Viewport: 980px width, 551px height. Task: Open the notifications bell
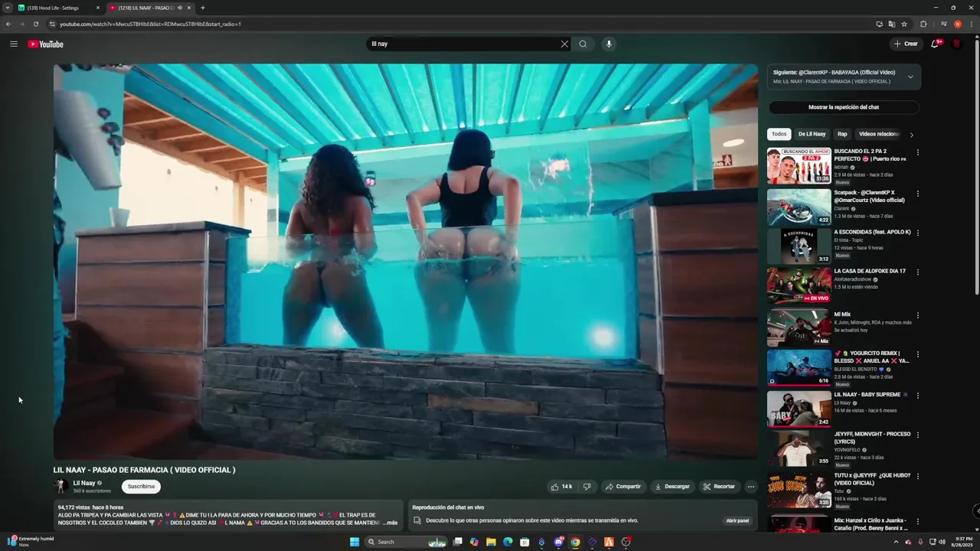click(935, 44)
